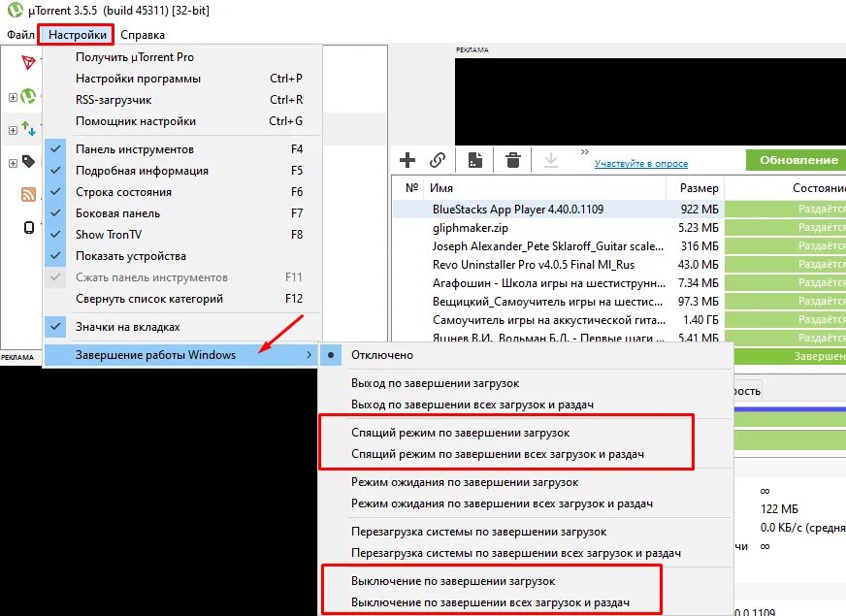The height and width of the screenshot is (616, 846).
Task: Click gliphmaker.zip Раздаётся progress bar
Action: point(785,228)
